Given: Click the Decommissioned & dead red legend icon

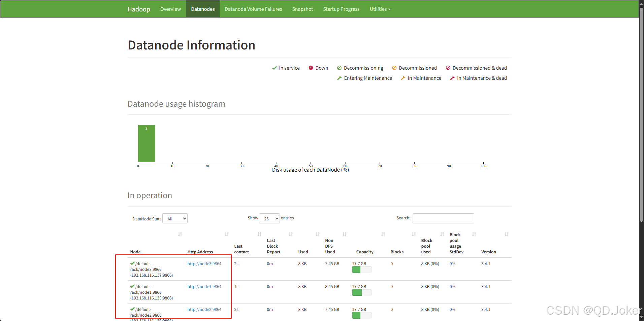Looking at the screenshot, I should click(x=448, y=68).
